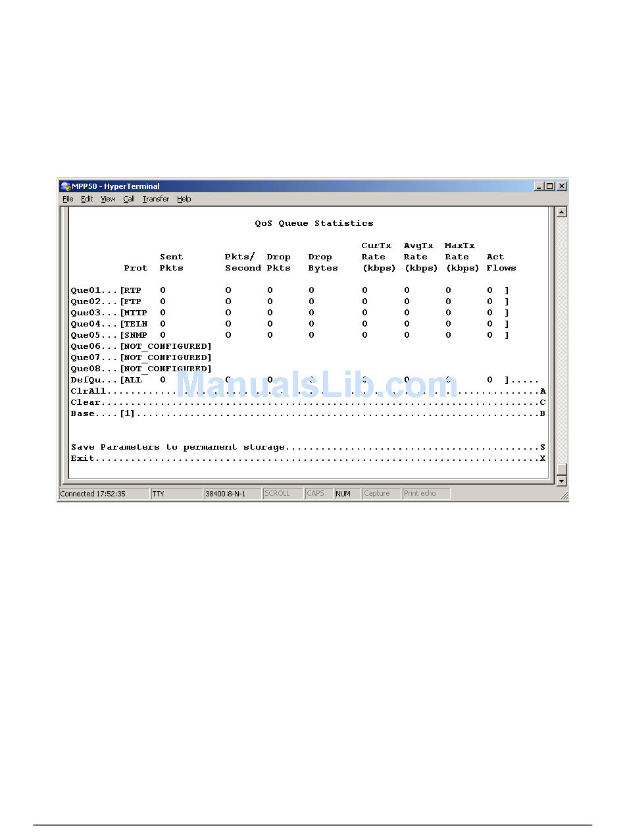
Task: Click Que06 NOT_CONFIGURED entry
Action: 141,346
